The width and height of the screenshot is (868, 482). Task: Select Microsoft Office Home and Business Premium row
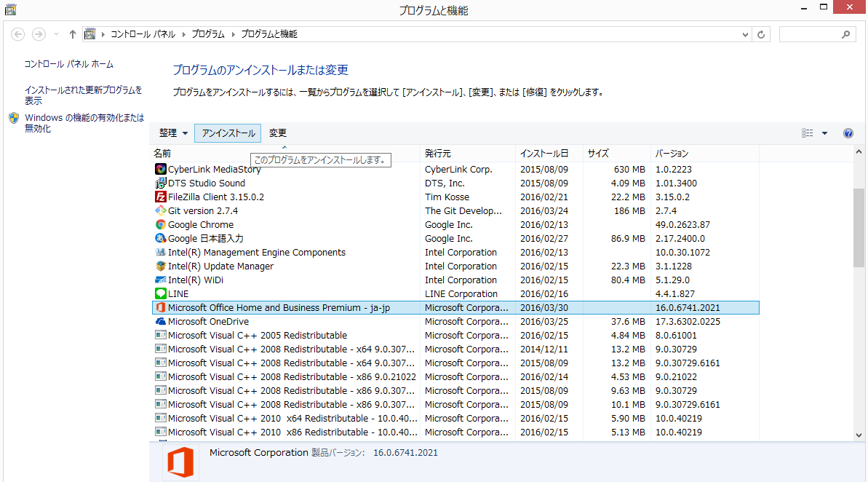click(455, 307)
